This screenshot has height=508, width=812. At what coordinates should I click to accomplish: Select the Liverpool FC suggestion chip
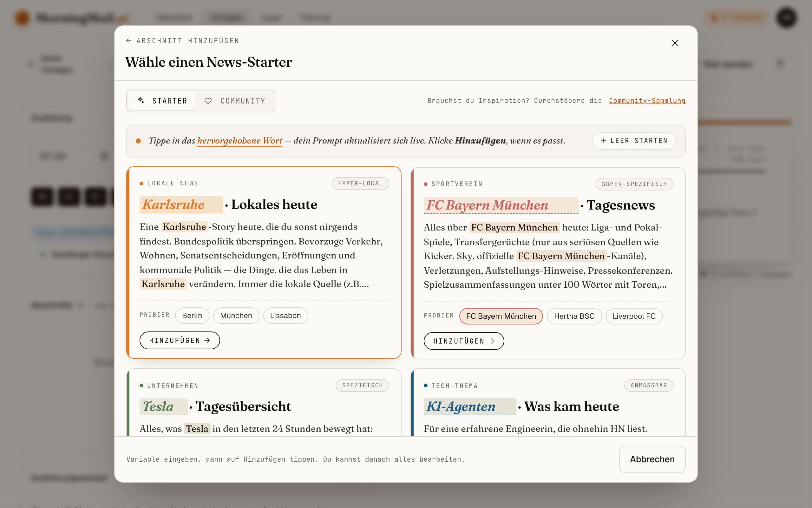[634, 316]
